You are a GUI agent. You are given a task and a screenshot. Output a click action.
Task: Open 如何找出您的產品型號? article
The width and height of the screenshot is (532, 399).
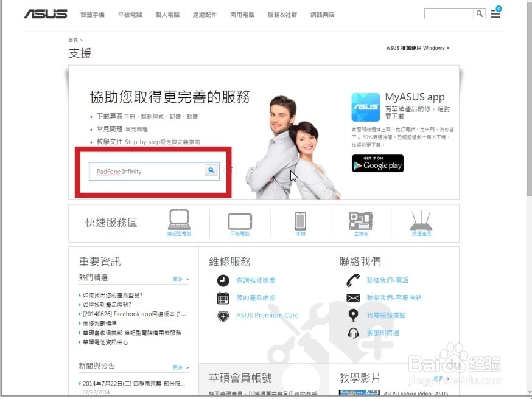[x=113, y=295]
